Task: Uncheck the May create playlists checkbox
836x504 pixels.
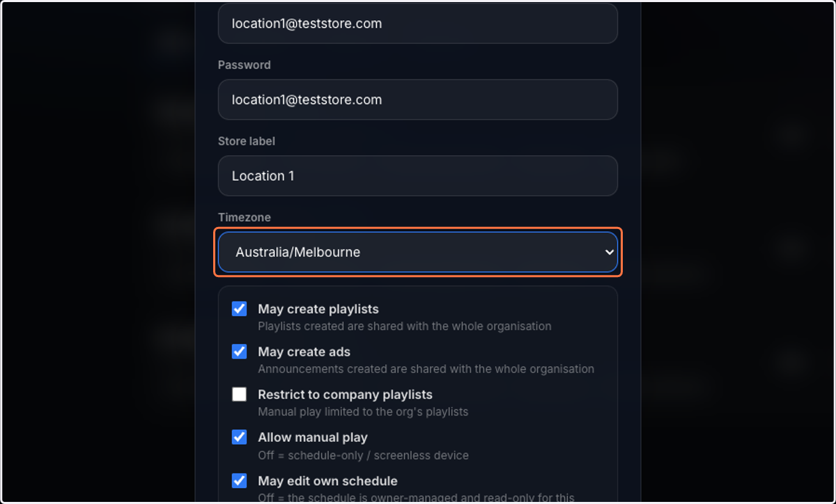Action: pos(239,308)
